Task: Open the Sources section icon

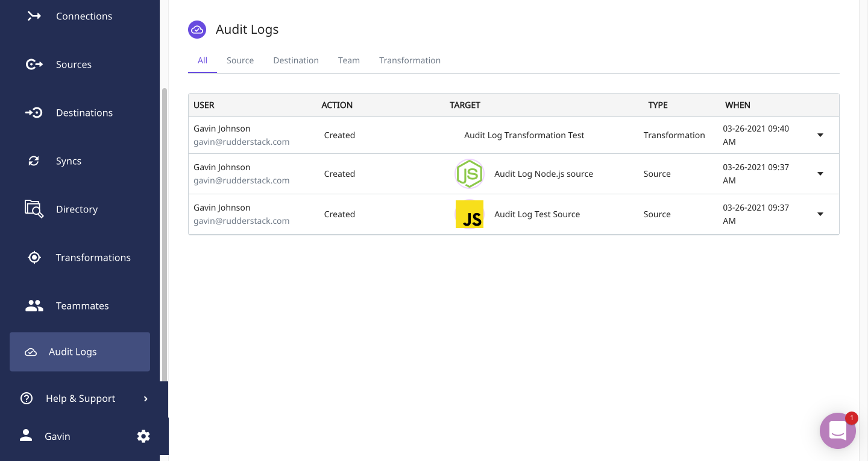Action: pos(34,65)
